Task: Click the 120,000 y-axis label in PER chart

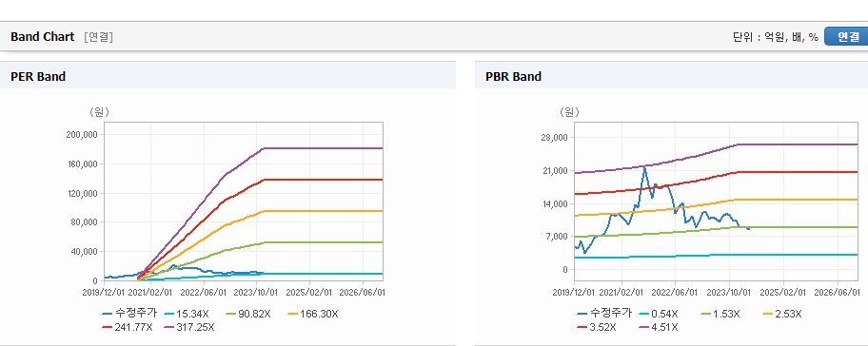Action: (82, 194)
